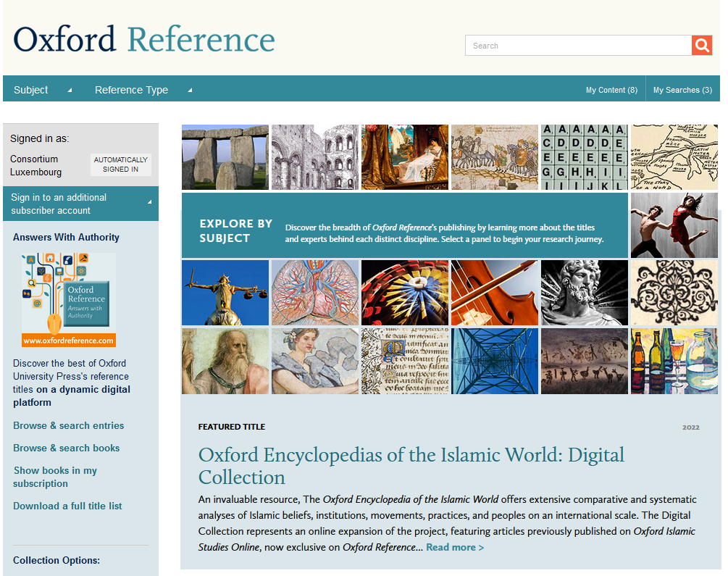Open My Content (8)
The image size is (728, 576).
611,90
